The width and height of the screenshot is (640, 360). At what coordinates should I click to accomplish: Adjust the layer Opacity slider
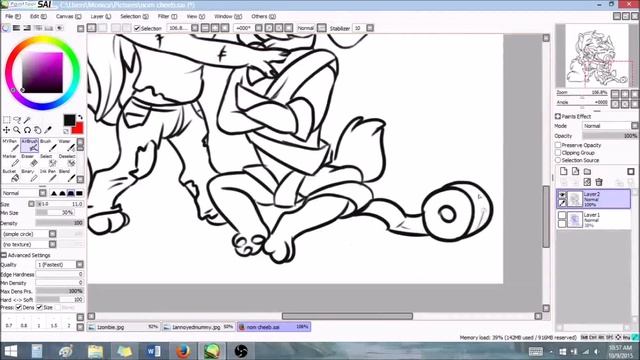click(x=610, y=136)
